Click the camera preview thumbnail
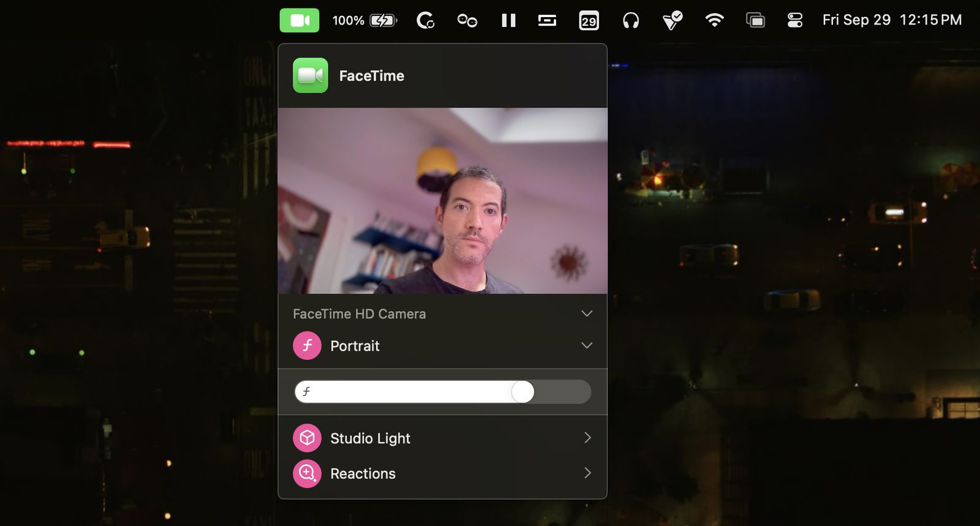Viewport: 980px width, 526px height. (442, 201)
